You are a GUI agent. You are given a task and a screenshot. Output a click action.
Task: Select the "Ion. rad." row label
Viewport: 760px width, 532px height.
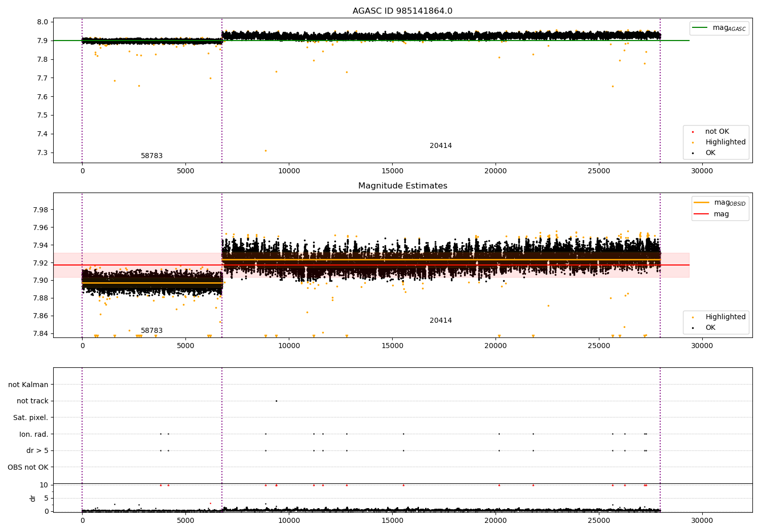pyautogui.click(x=34, y=434)
